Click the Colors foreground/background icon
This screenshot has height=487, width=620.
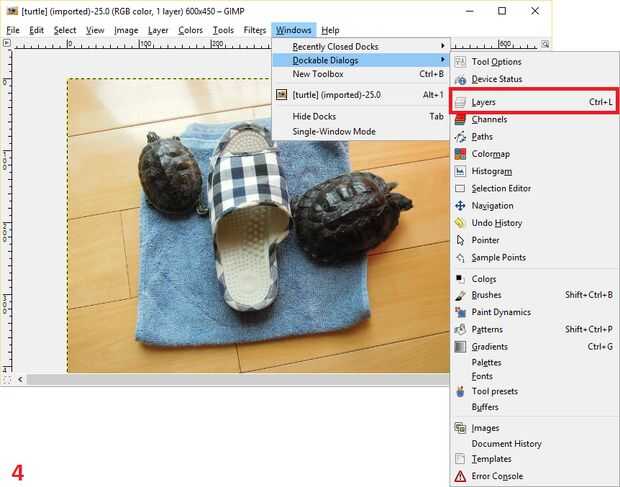[460, 279]
